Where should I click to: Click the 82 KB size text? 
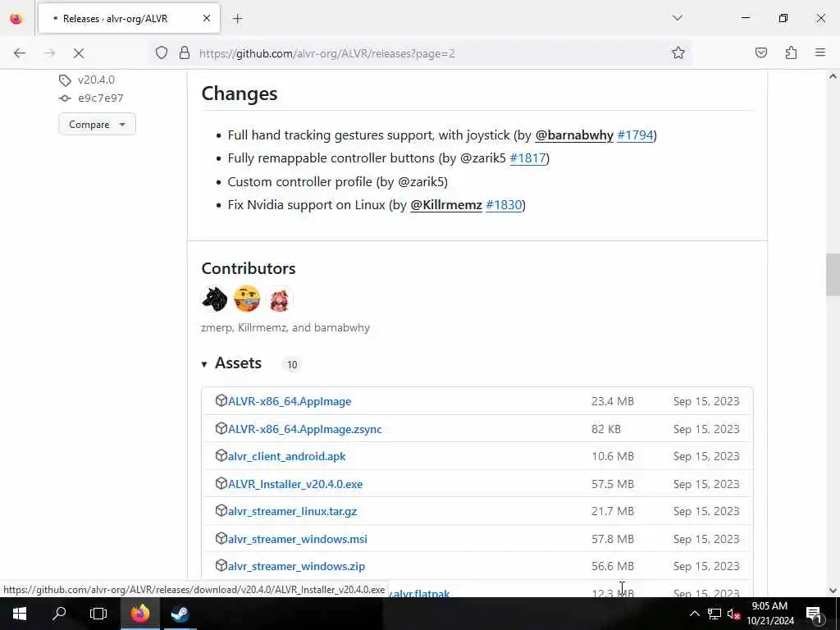click(x=606, y=429)
